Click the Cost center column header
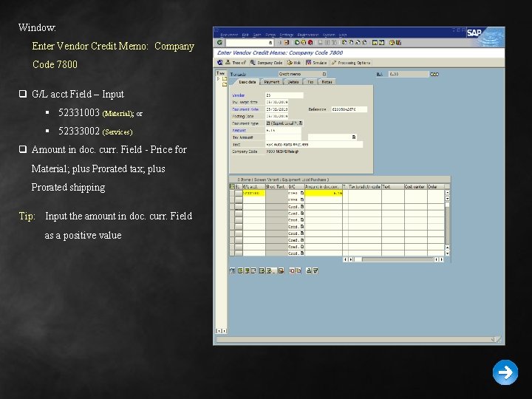 coord(415,187)
